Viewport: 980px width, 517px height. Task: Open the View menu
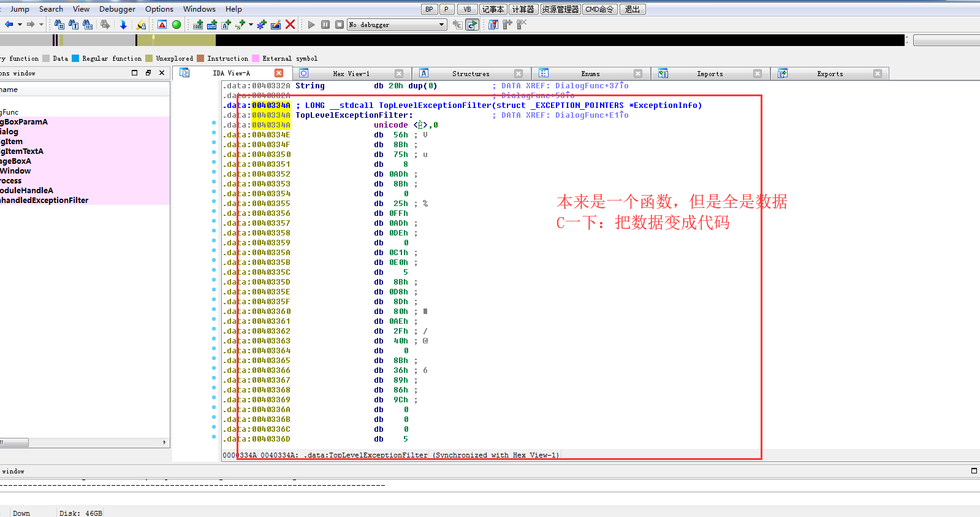tap(81, 9)
